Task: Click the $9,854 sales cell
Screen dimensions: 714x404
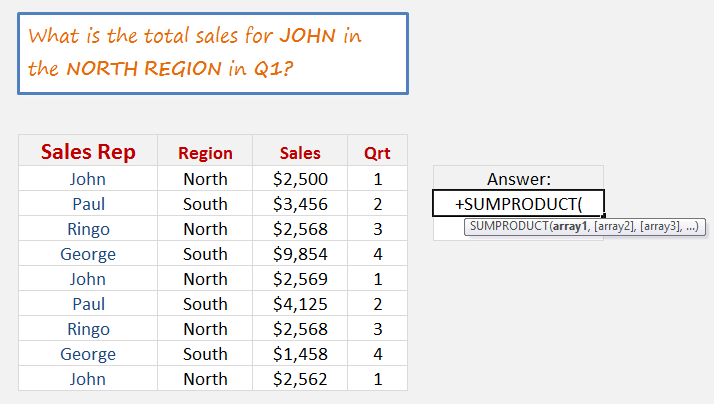Action: 300,254
